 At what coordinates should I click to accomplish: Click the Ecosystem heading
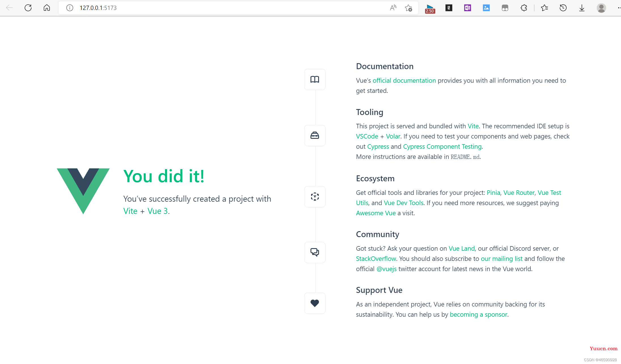point(375,178)
